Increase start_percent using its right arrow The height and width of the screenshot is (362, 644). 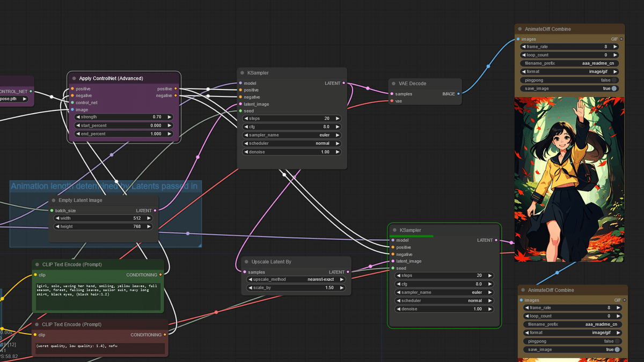[170, 125]
